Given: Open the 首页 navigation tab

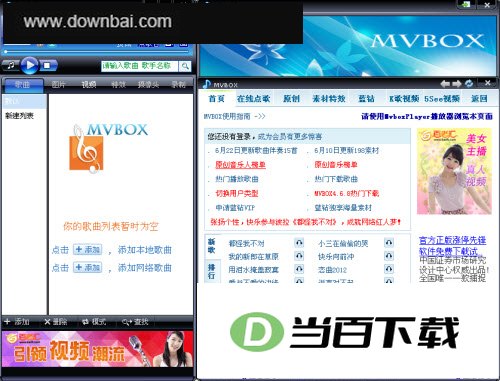Looking at the screenshot, I should (217, 99).
